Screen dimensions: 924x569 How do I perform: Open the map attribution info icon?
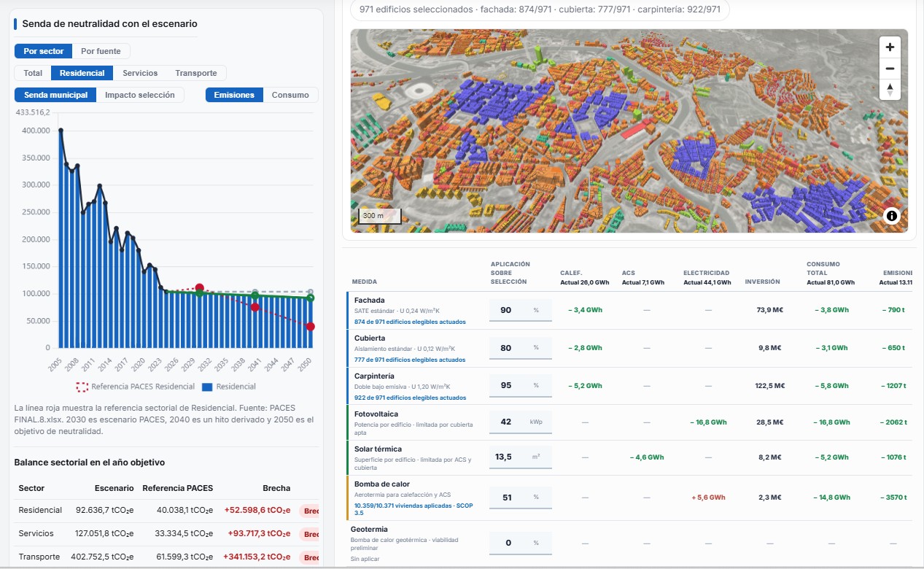[x=892, y=216]
